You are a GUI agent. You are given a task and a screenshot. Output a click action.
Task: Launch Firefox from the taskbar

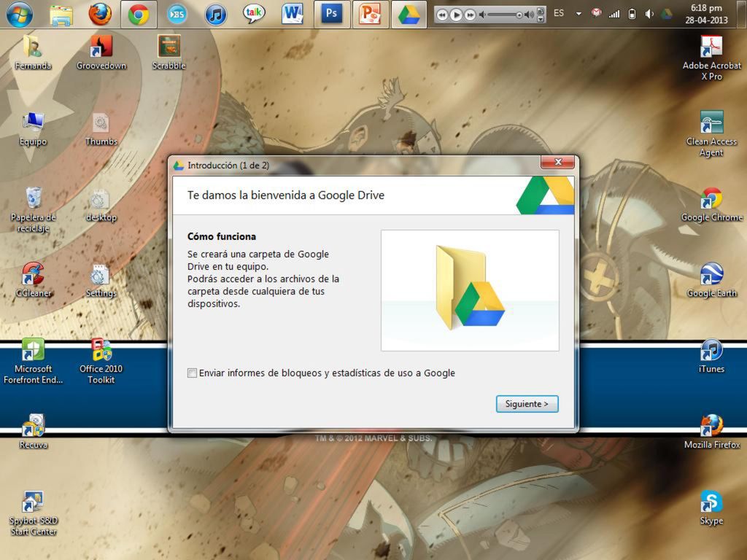(x=100, y=15)
